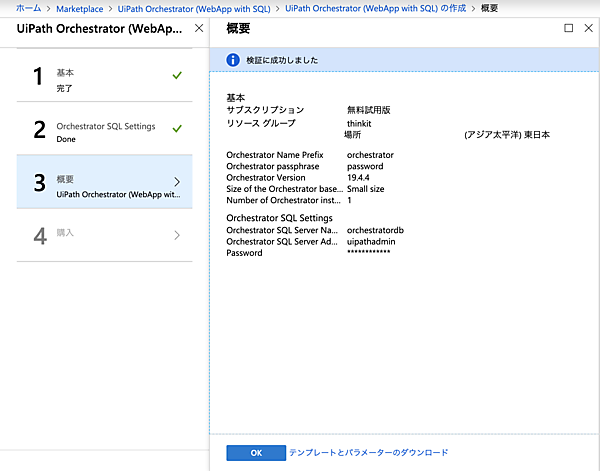Click the 検証に成功しました message

pos(282,60)
